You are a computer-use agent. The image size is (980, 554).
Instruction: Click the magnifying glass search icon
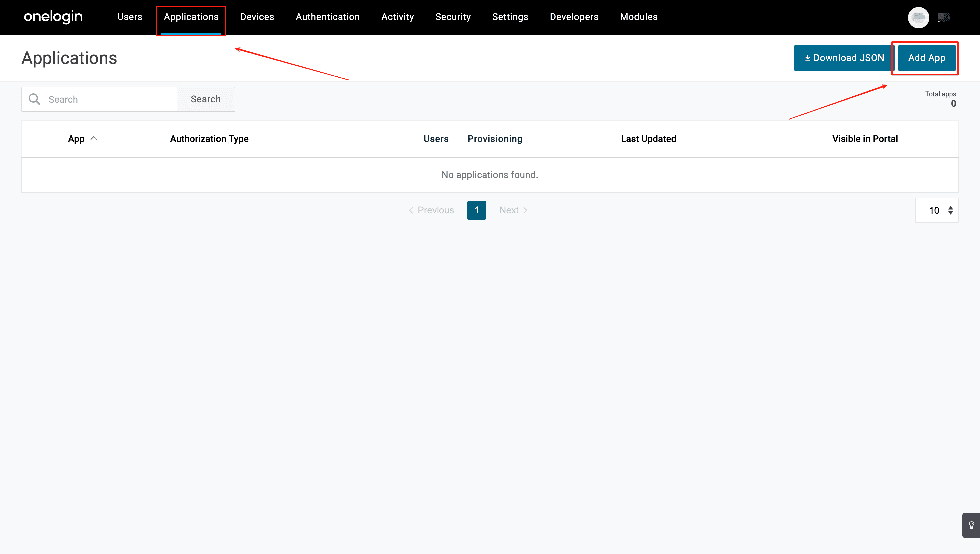(x=35, y=99)
